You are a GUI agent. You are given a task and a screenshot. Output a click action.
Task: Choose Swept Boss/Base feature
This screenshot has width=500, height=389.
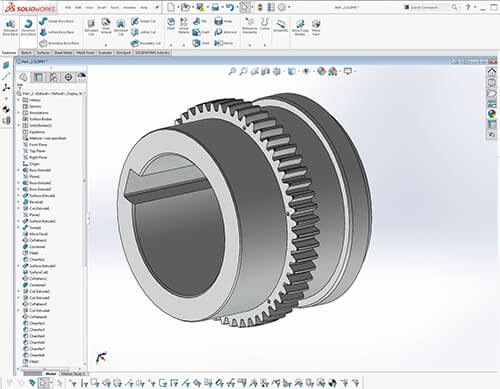point(57,21)
